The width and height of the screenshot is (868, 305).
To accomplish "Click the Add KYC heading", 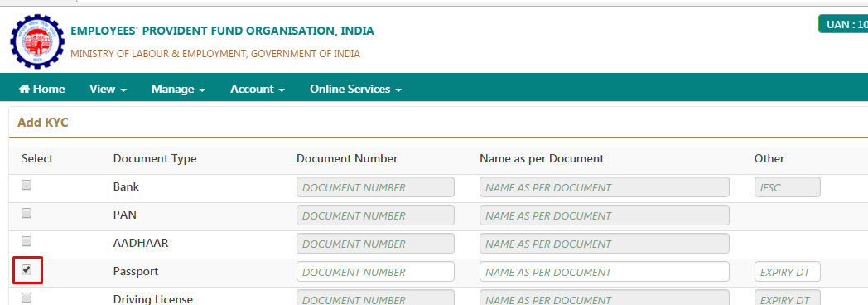I will [42, 123].
